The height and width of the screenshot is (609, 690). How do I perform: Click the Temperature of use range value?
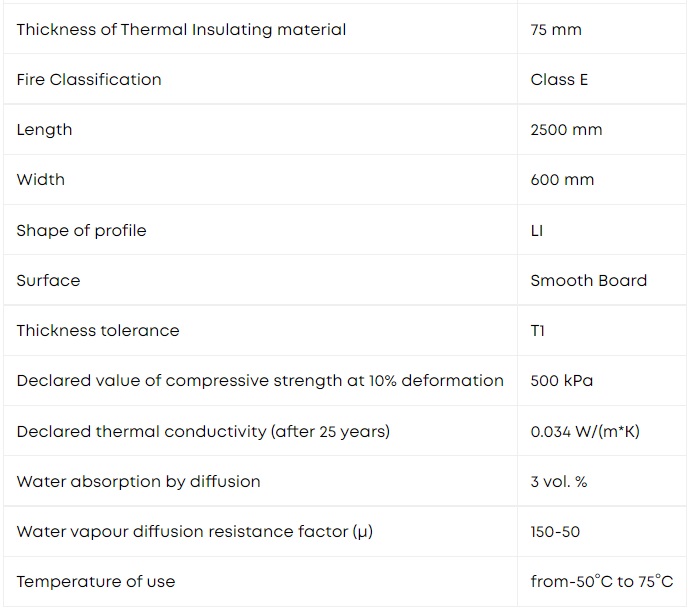pyautogui.click(x=602, y=581)
